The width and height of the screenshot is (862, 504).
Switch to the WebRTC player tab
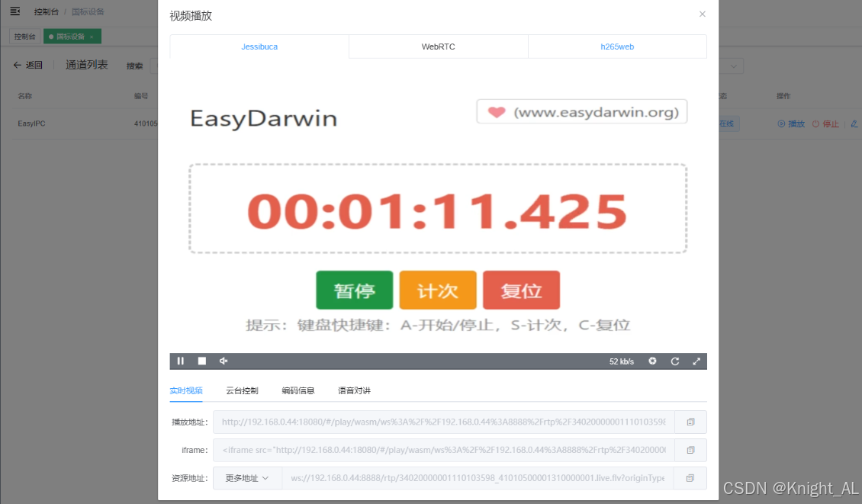coord(438,47)
